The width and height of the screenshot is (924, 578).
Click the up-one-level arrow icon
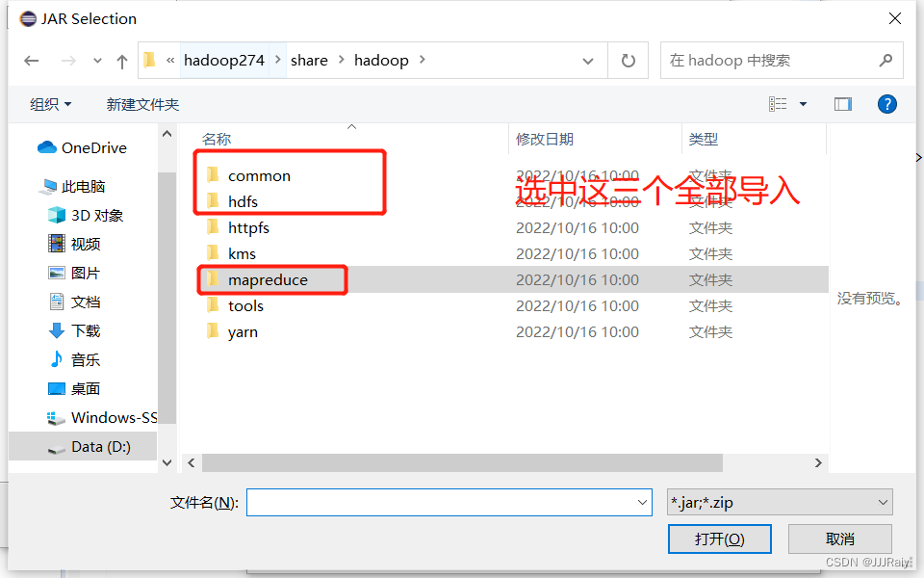pos(120,60)
